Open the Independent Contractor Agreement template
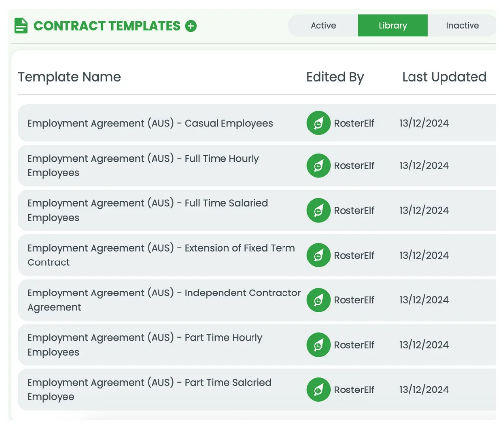The image size is (504, 424). [164, 300]
